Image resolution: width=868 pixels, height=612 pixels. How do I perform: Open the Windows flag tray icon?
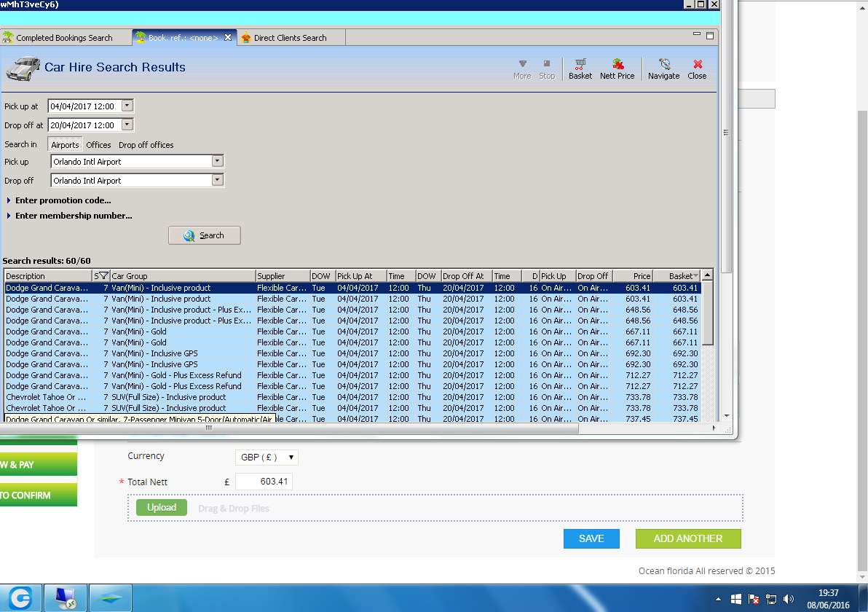point(735,599)
